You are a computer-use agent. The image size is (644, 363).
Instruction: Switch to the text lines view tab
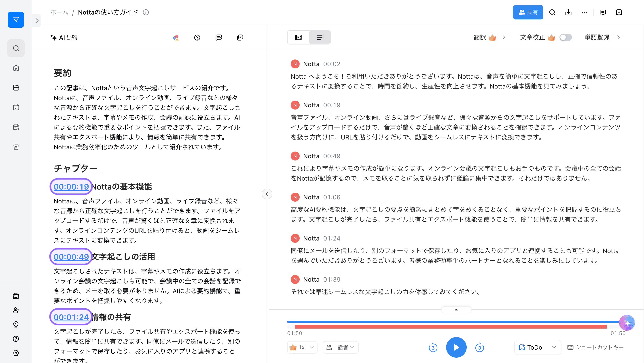click(320, 37)
